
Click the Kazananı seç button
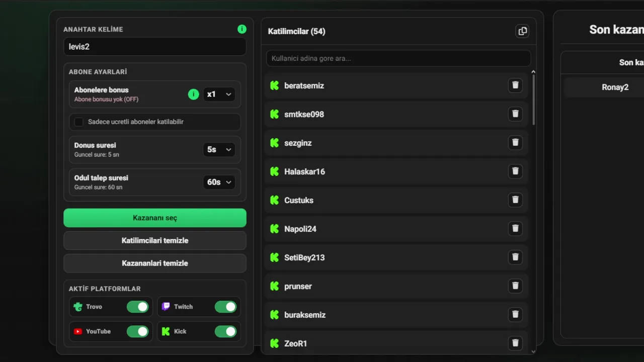pyautogui.click(x=155, y=218)
